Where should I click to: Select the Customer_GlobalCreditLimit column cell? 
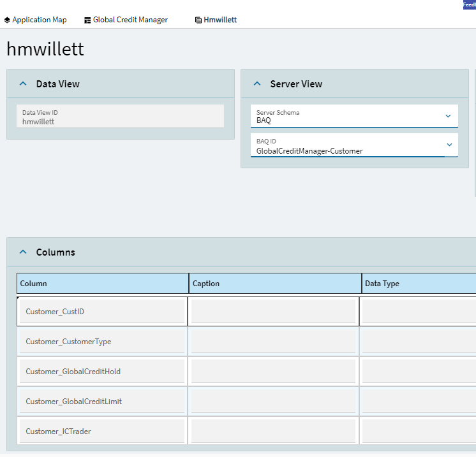[102, 402]
